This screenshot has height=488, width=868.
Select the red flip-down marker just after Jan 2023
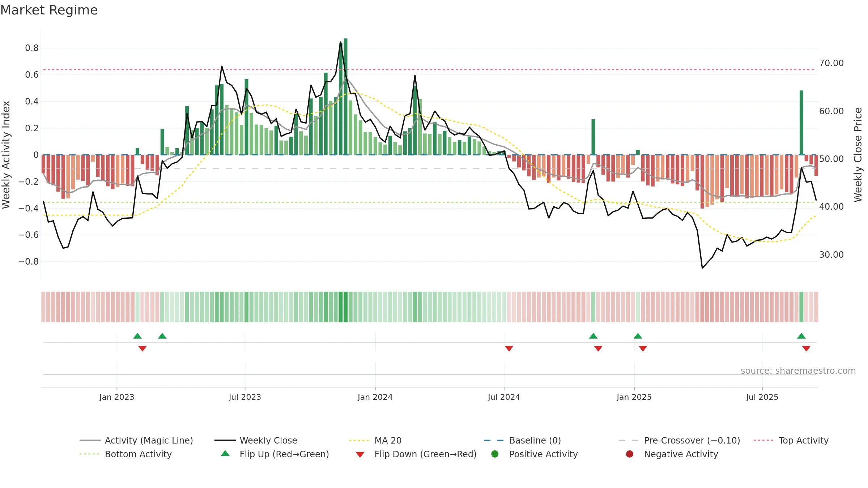click(142, 348)
